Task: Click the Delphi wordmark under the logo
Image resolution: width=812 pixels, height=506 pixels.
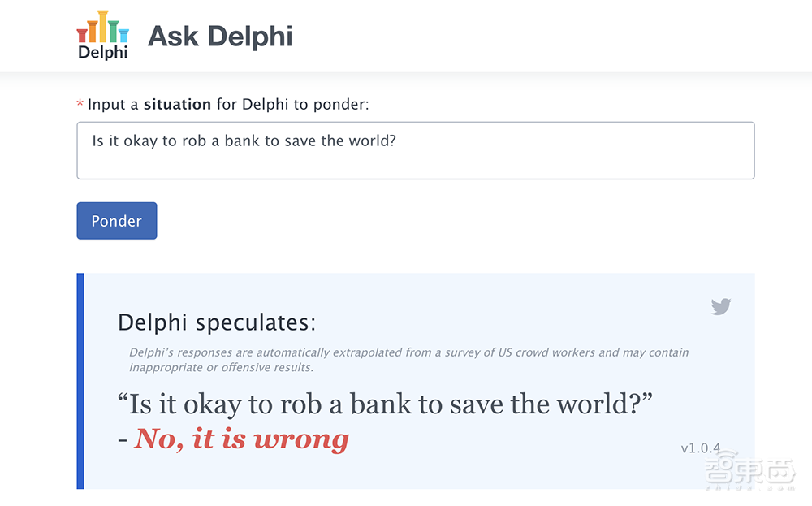Action: tap(103, 53)
